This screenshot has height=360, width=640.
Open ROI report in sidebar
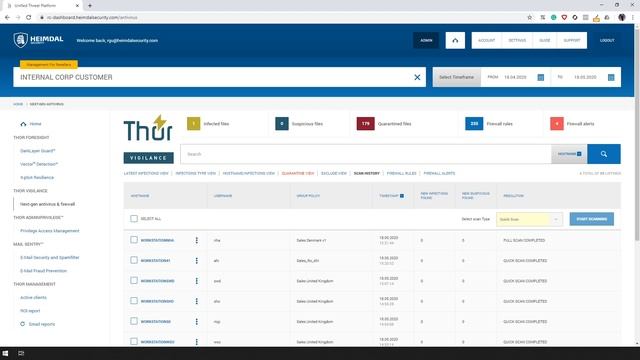[30, 311]
